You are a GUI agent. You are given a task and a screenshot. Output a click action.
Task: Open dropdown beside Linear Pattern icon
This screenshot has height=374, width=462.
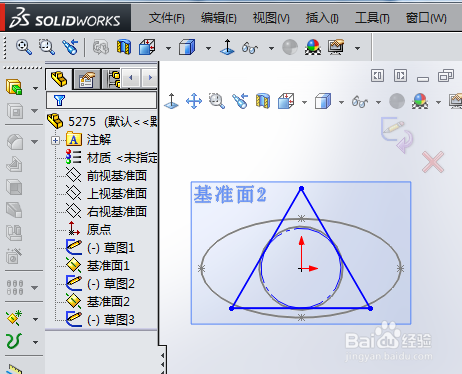35,288
